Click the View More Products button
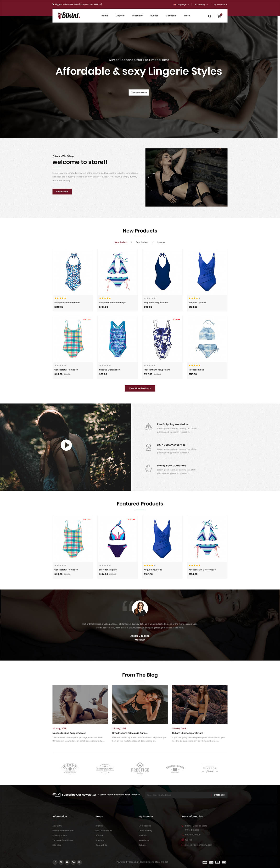 tap(140, 388)
